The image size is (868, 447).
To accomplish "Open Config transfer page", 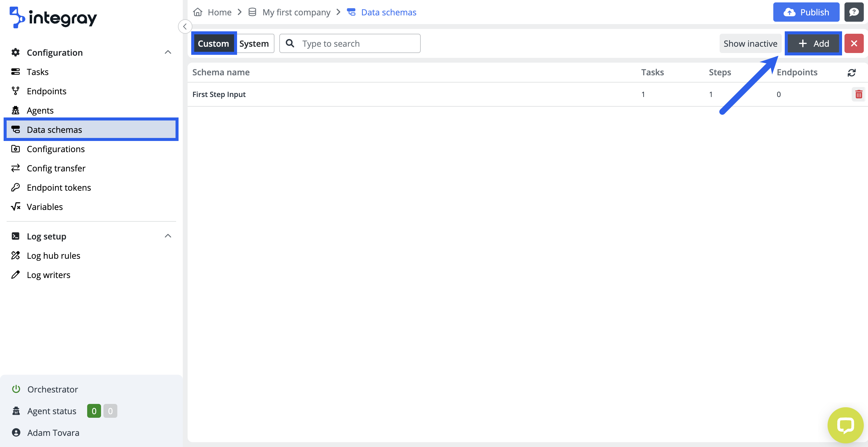I will (56, 168).
